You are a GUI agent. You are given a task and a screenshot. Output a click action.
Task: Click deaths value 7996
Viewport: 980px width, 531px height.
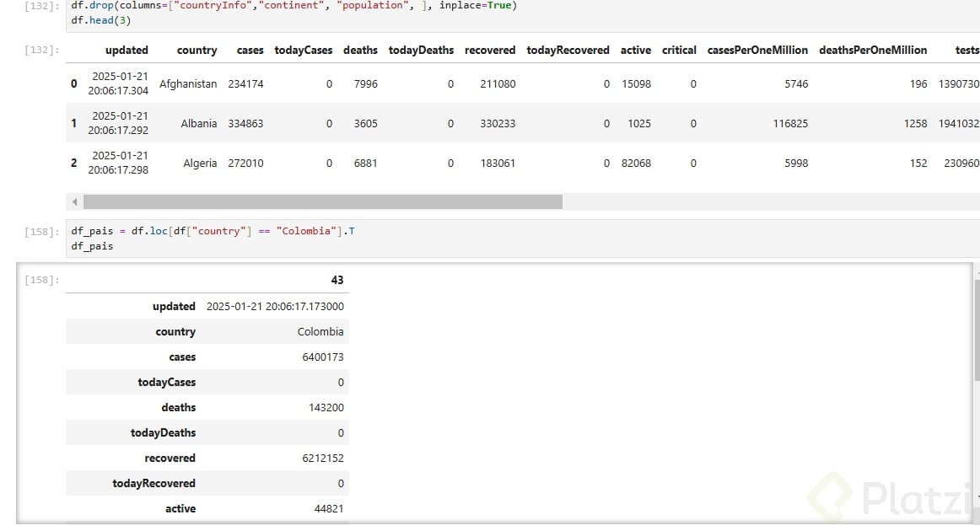[366, 83]
